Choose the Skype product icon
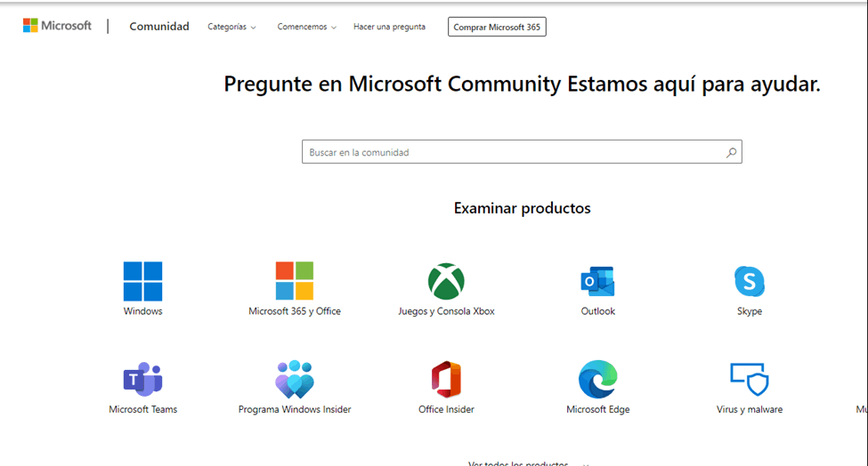868x466 pixels. (750, 281)
